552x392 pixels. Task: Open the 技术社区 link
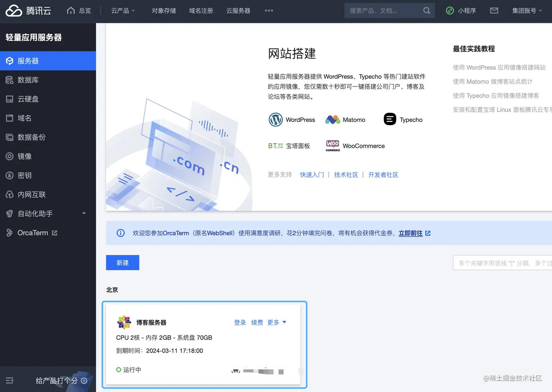coord(346,174)
